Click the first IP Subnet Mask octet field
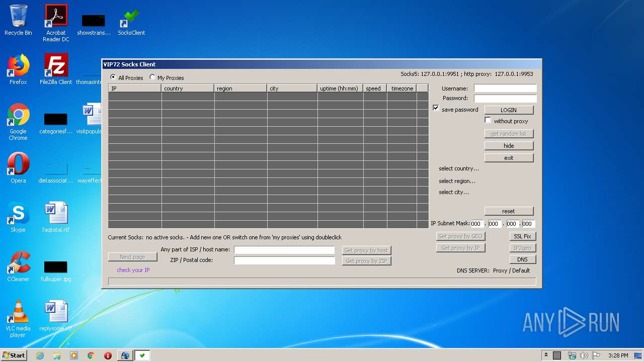 [477, 224]
